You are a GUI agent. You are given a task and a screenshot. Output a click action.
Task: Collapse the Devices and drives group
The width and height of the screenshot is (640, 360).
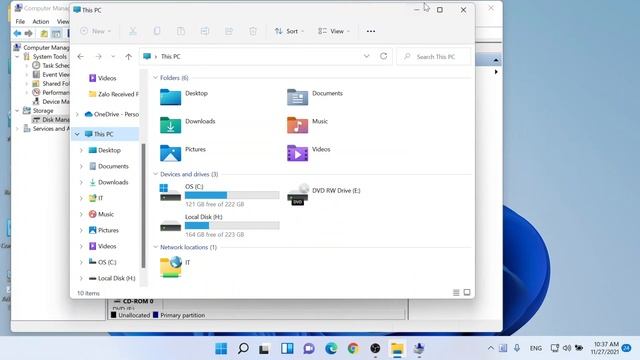coord(155,174)
